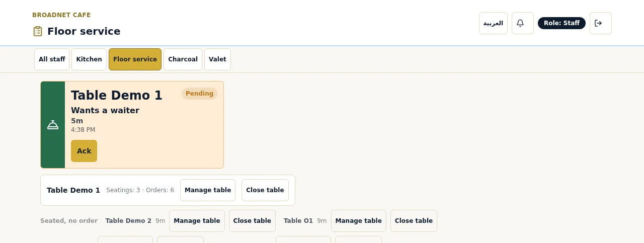Viewport: 644px width, 243px height.
Task: Click the 'Seated, no order' label
Action: pos(69,221)
